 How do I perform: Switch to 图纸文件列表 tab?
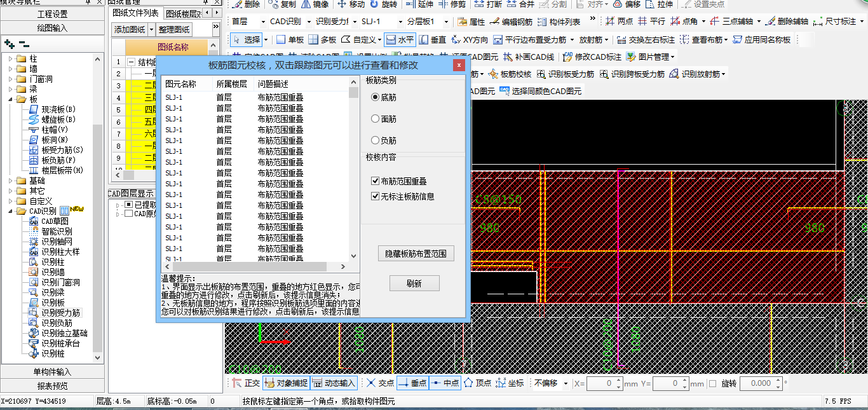pyautogui.click(x=135, y=13)
